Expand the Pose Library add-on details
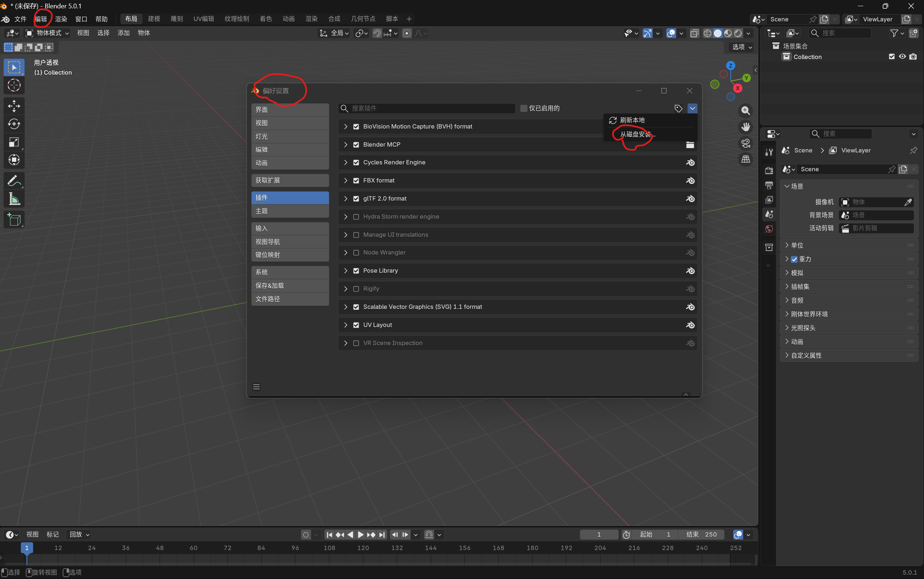Image resolution: width=924 pixels, height=579 pixels. coord(346,271)
